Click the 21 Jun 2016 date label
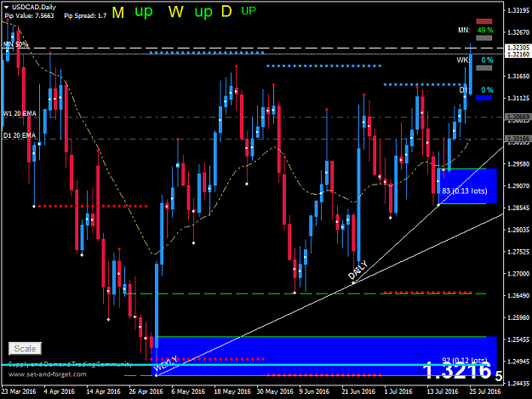 [358, 391]
